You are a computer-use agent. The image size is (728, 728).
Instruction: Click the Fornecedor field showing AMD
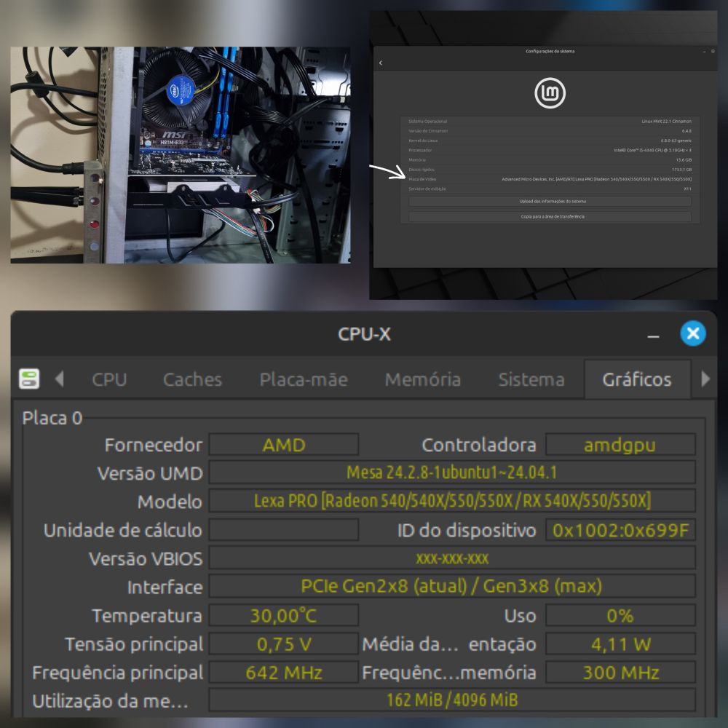coord(284,445)
